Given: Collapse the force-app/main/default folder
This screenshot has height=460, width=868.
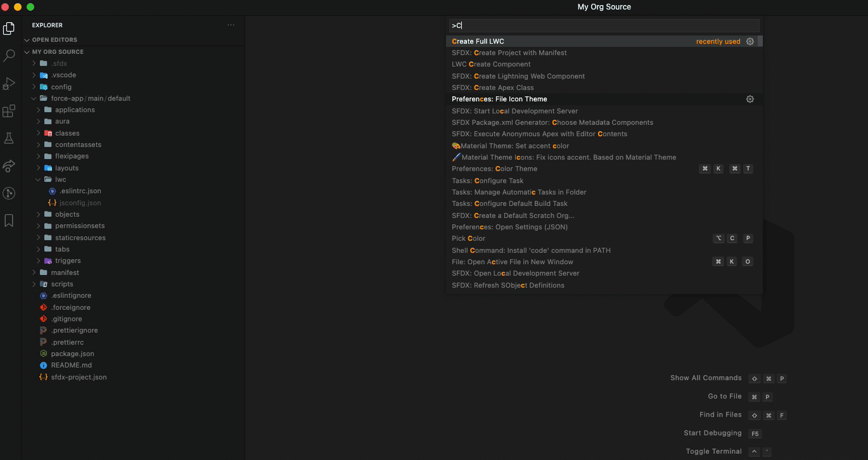Looking at the screenshot, I should pos(34,98).
